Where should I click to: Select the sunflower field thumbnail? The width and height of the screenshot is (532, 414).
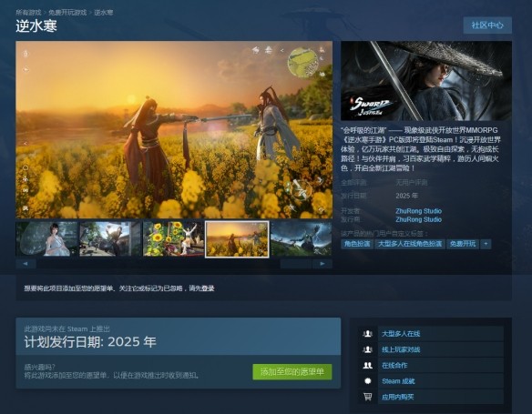(x=174, y=238)
